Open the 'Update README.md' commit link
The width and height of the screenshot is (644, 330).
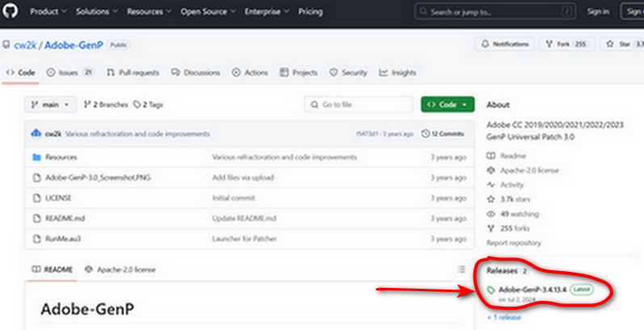click(x=244, y=218)
